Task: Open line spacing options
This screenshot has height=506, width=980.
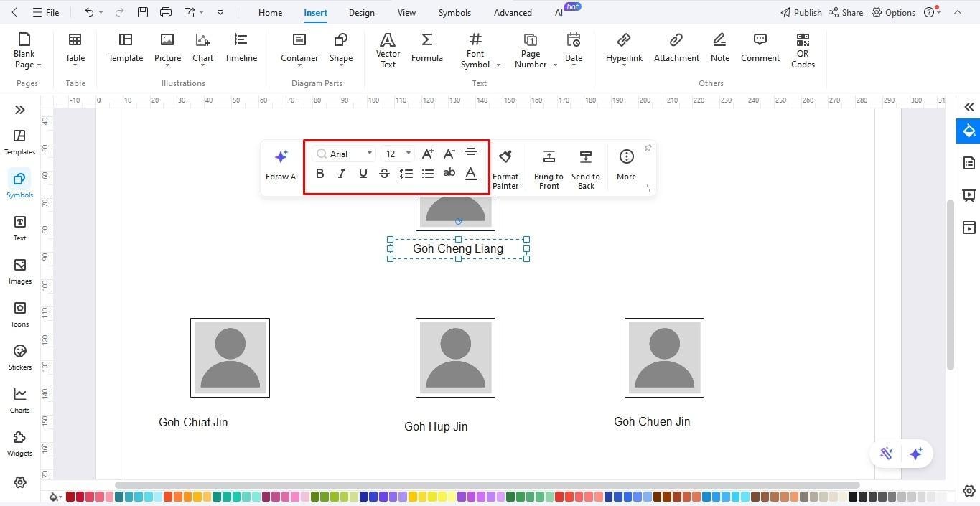Action: pos(406,173)
